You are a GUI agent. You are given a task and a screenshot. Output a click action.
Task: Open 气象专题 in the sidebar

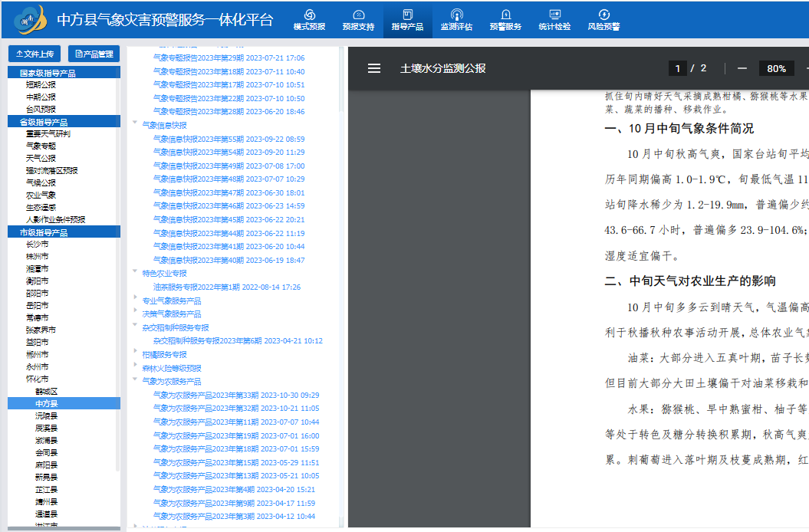[41, 146]
